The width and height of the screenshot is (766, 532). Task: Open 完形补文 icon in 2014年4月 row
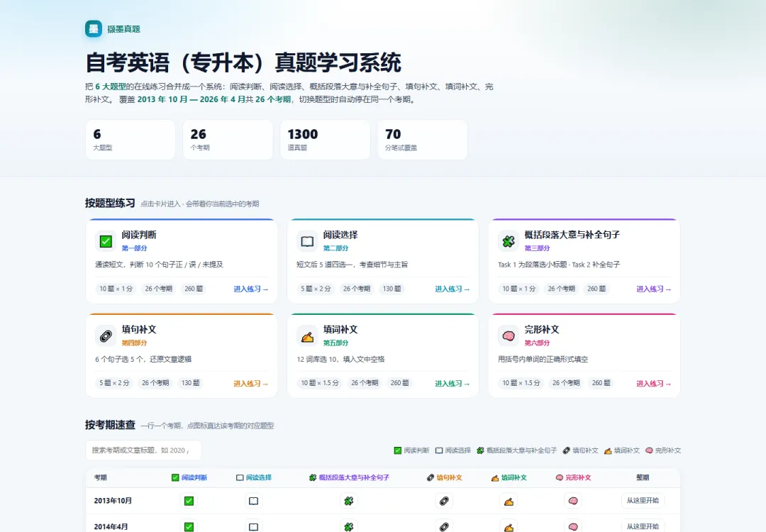pos(573,526)
